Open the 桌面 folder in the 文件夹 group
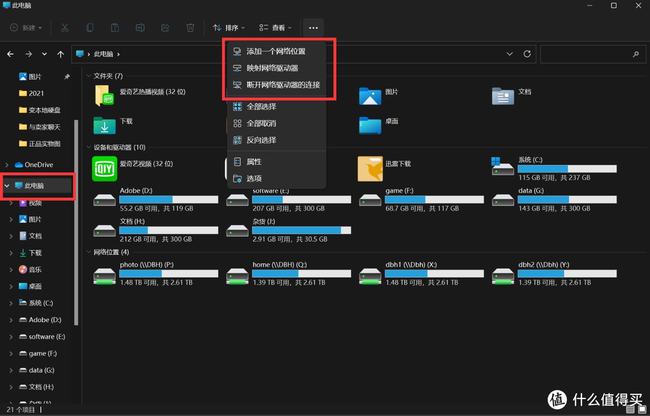The image size is (650, 416). 371,126
